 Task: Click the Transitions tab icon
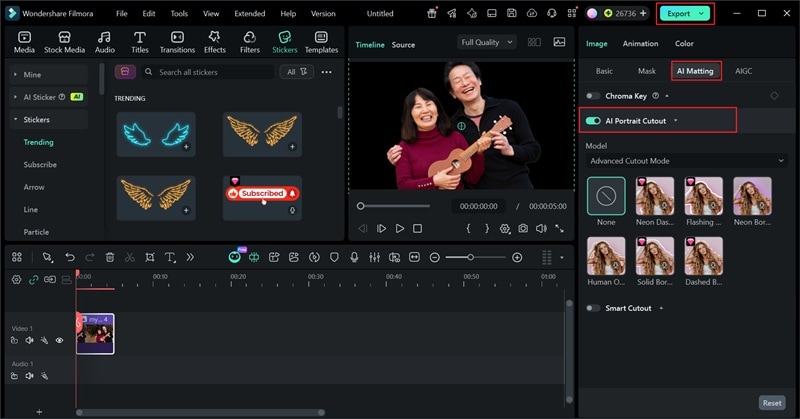(177, 41)
